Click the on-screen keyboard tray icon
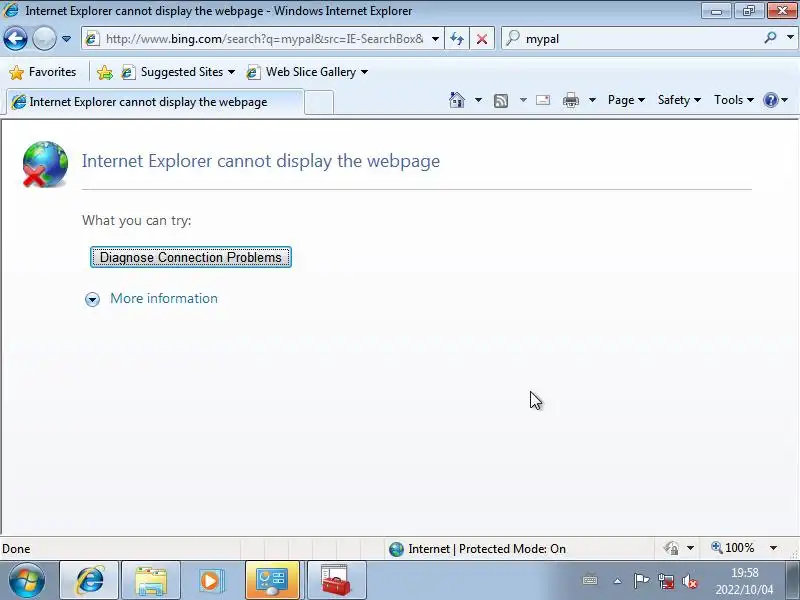The width and height of the screenshot is (800, 600). [590, 581]
